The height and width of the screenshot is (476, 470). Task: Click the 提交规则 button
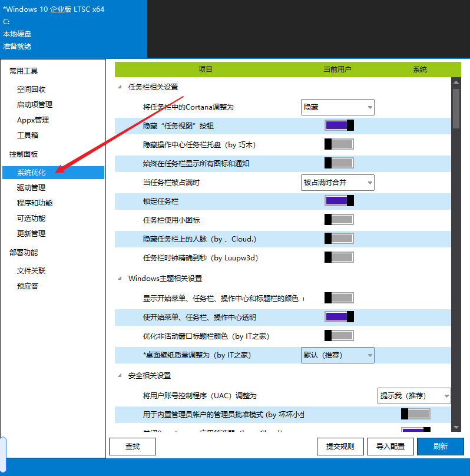[340, 447]
